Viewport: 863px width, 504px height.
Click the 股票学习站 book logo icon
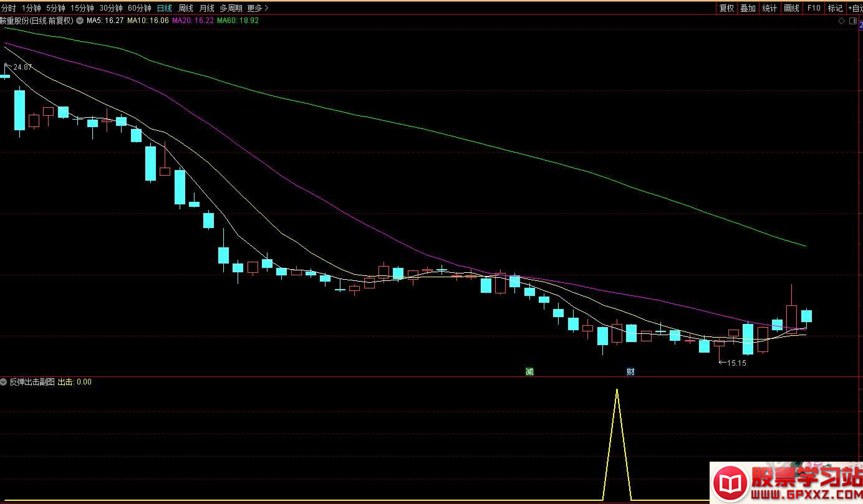point(730,483)
